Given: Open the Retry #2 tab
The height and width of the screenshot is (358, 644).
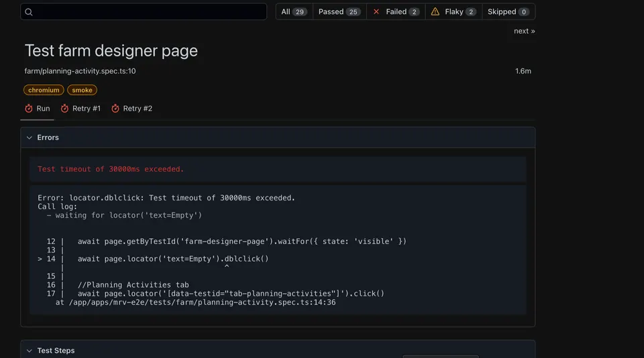Looking at the screenshot, I should [132, 109].
